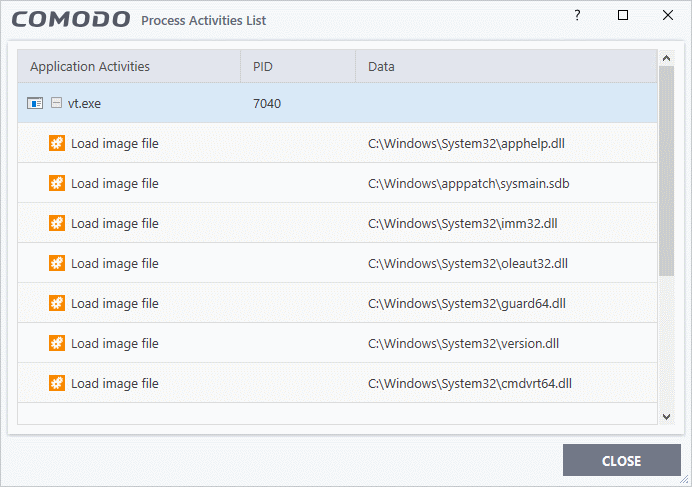Click the scroll down arrow of the list
Viewport: 692px width, 487px height.
click(666, 416)
